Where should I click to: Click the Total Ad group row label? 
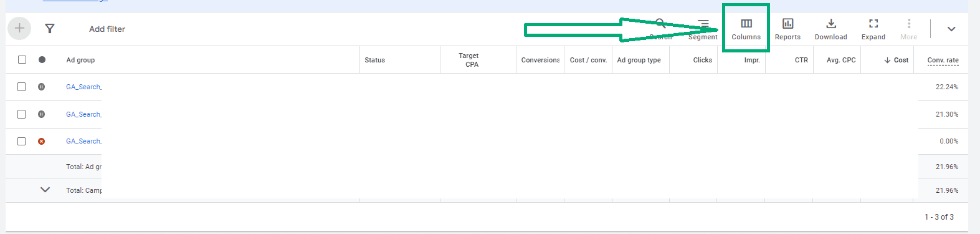pos(83,167)
